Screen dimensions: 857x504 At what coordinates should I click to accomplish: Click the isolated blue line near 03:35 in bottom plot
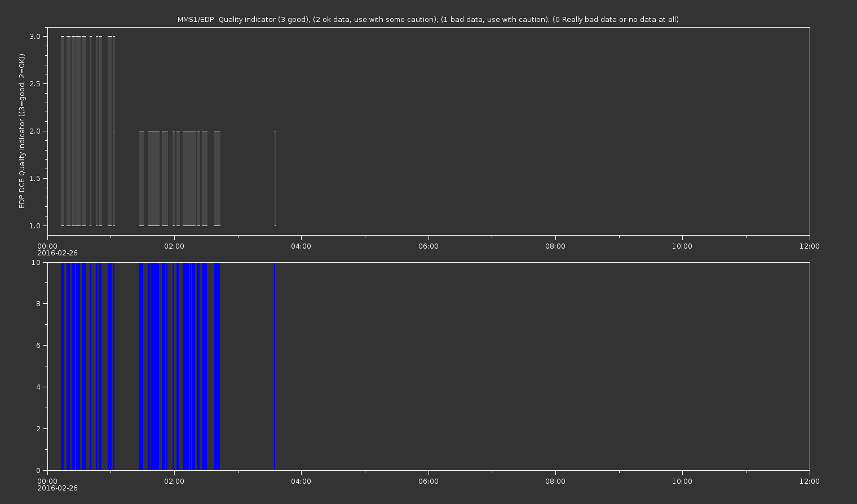[275, 366]
